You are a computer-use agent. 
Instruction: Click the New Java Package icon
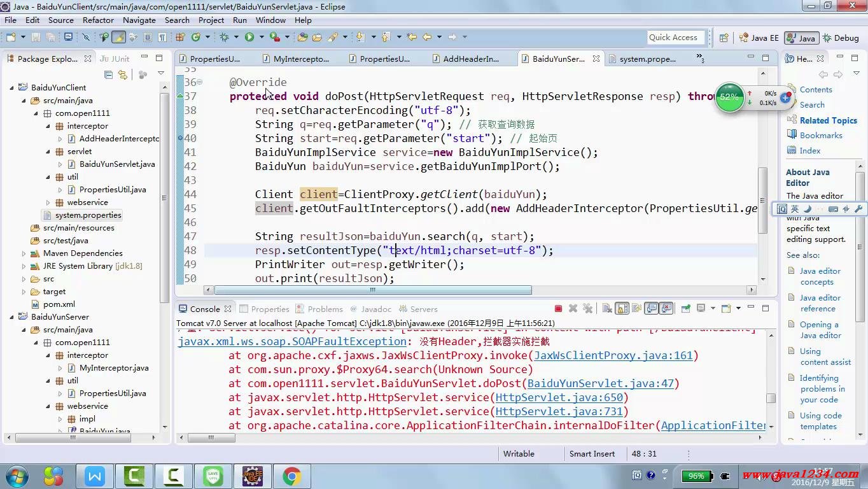point(180,38)
